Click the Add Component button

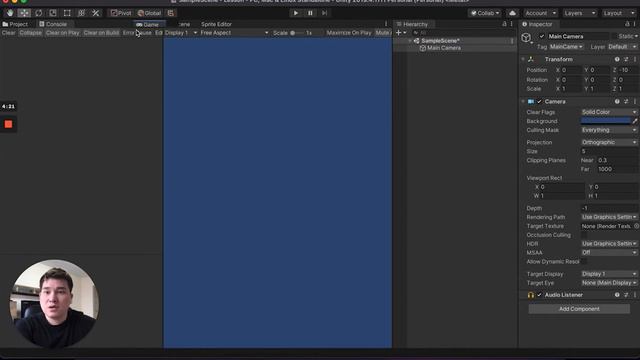(x=579, y=309)
